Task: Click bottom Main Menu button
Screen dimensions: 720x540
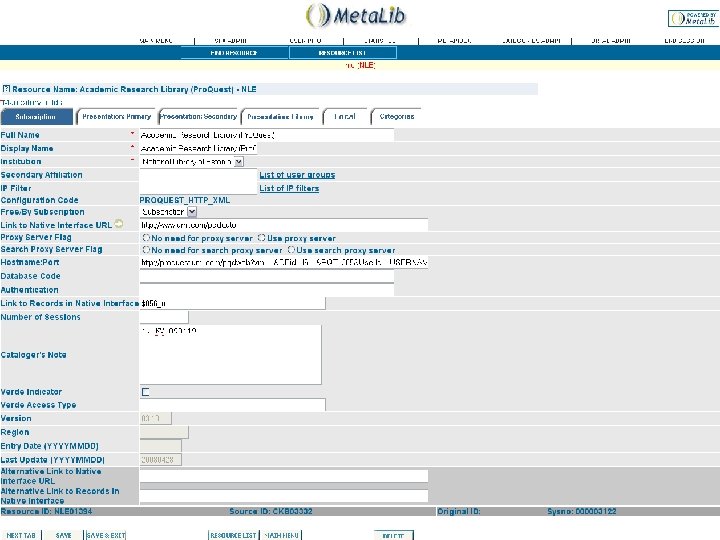Action: coord(281,535)
